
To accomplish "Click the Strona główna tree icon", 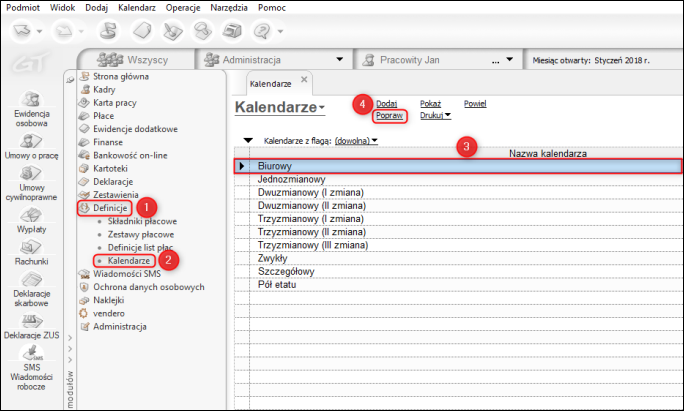I will coord(84,76).
